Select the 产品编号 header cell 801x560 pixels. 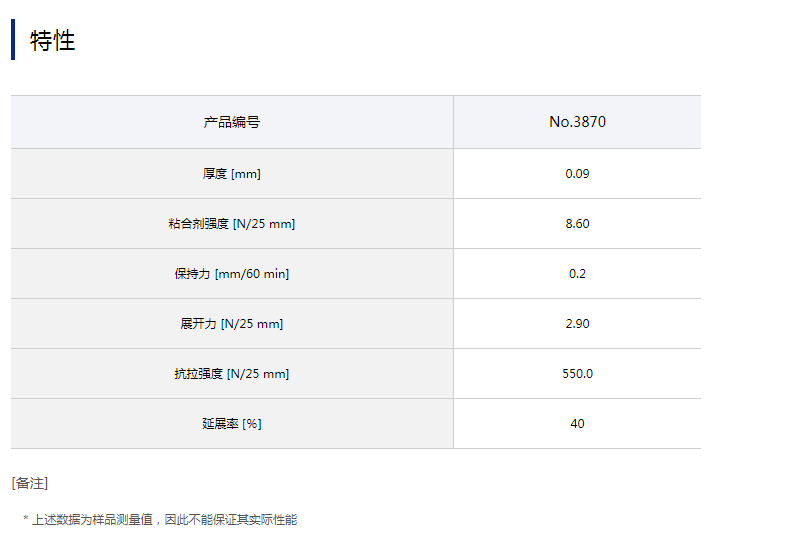point(232,122)
